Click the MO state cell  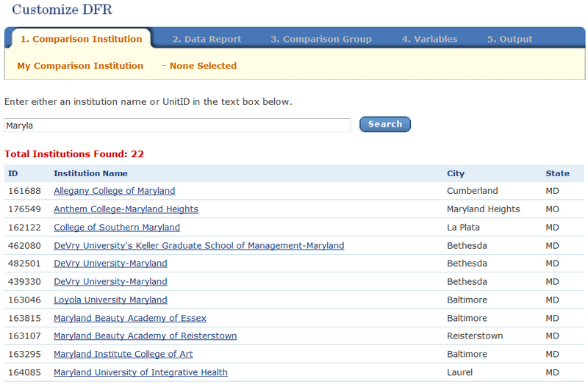tap(552, 209)
